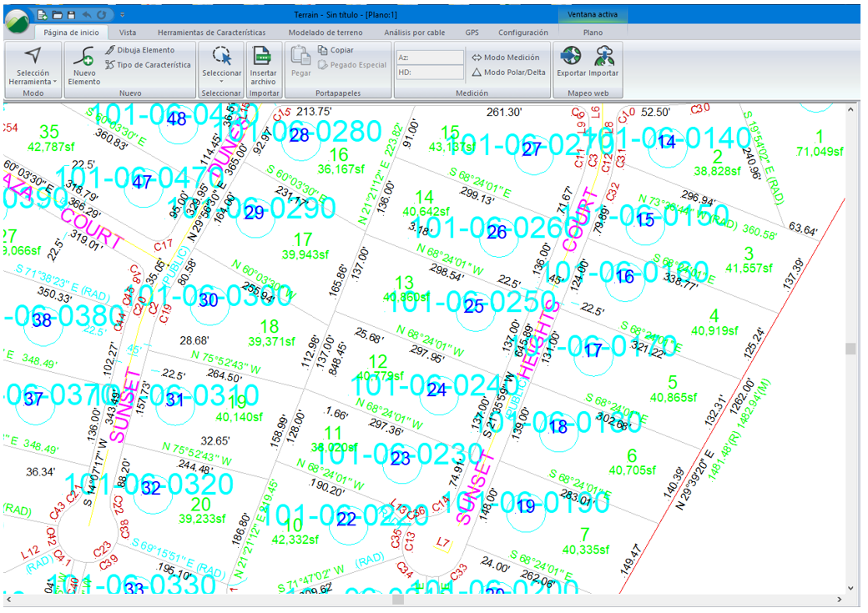Toggle Modo Medición
Image resolution: width=868 pixels, height=613 pixels.
(x=506, y=58)
